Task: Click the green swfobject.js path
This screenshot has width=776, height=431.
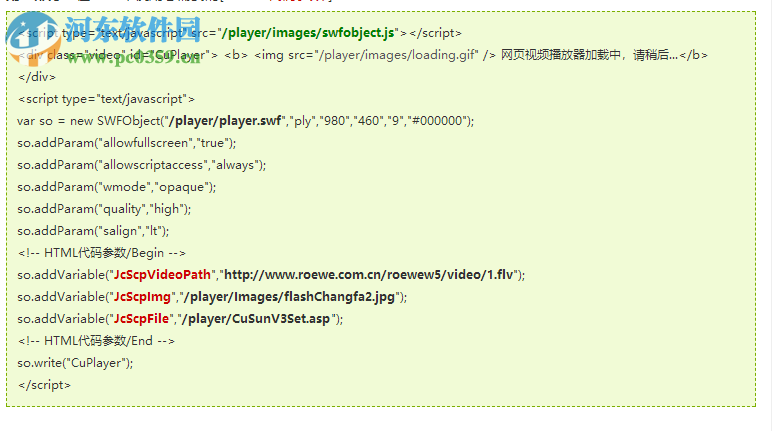Action: pyautogui.click(x=308, y=33)
